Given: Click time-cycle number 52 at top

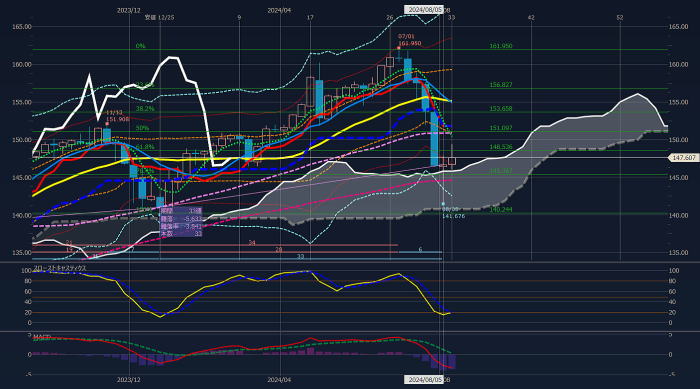Looking at the screenshot, I should click(x=620, y=17).
